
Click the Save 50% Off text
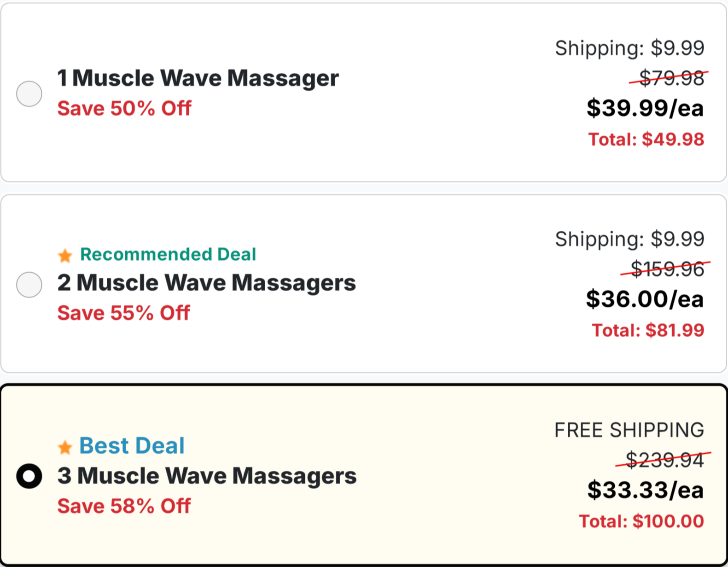tap(124, 108)
